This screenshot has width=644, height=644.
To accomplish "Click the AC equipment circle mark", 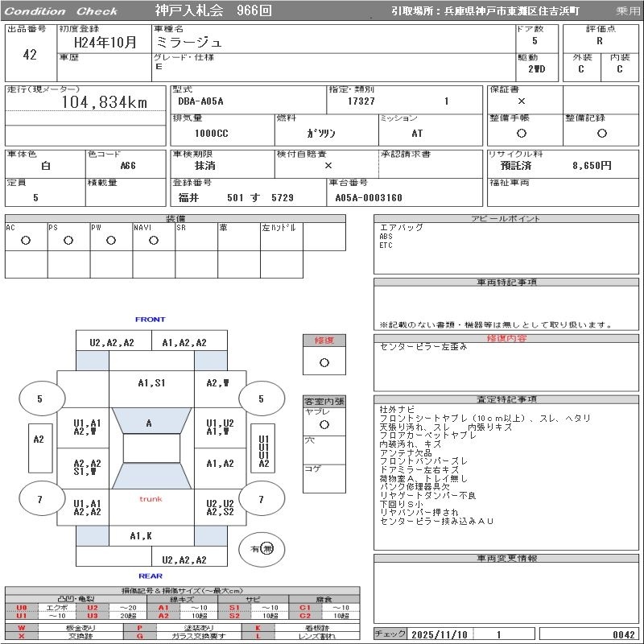I will coord(26,241).
